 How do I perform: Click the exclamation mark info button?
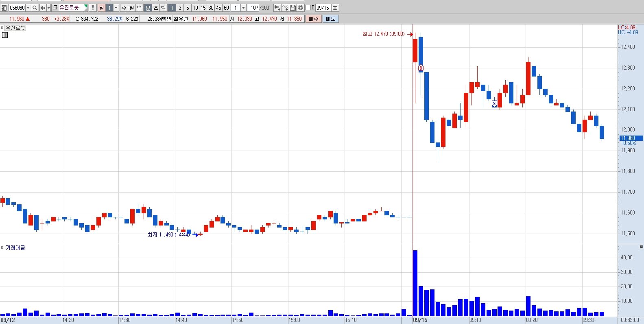[x=93, y=8]
